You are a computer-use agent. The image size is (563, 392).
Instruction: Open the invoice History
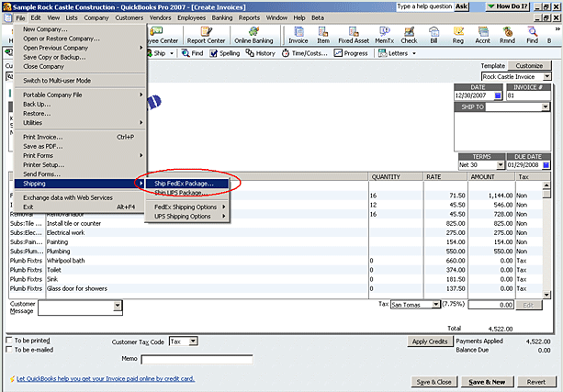click(x=260, y=53)
